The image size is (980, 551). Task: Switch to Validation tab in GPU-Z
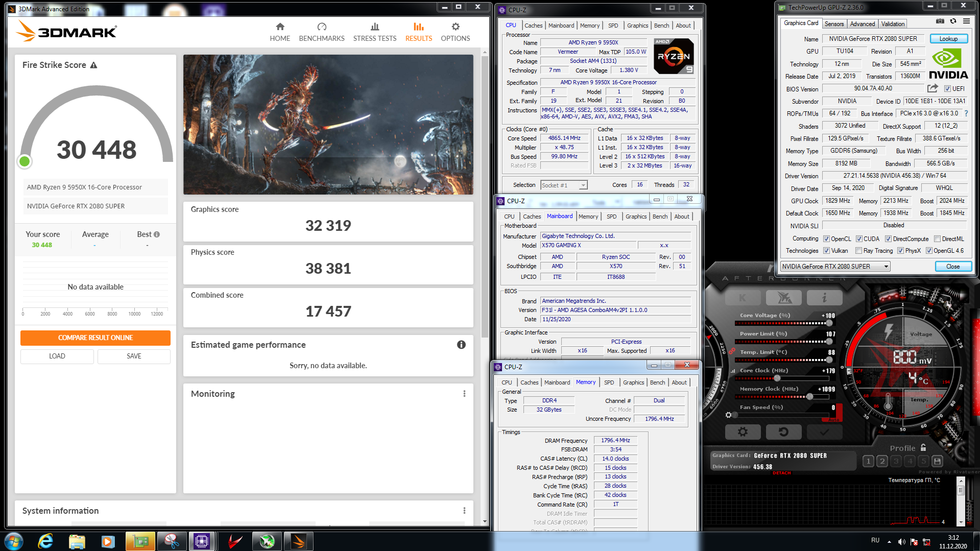click(893, 24)
